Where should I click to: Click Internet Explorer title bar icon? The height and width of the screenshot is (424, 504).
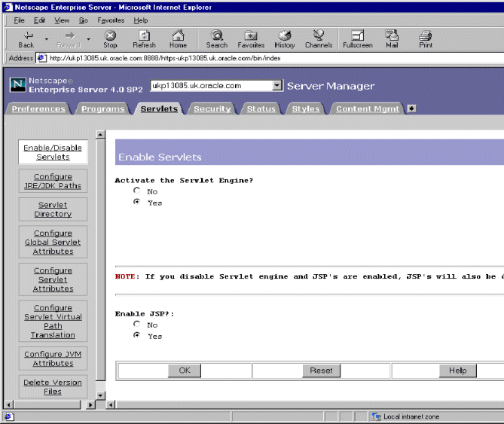9,7
